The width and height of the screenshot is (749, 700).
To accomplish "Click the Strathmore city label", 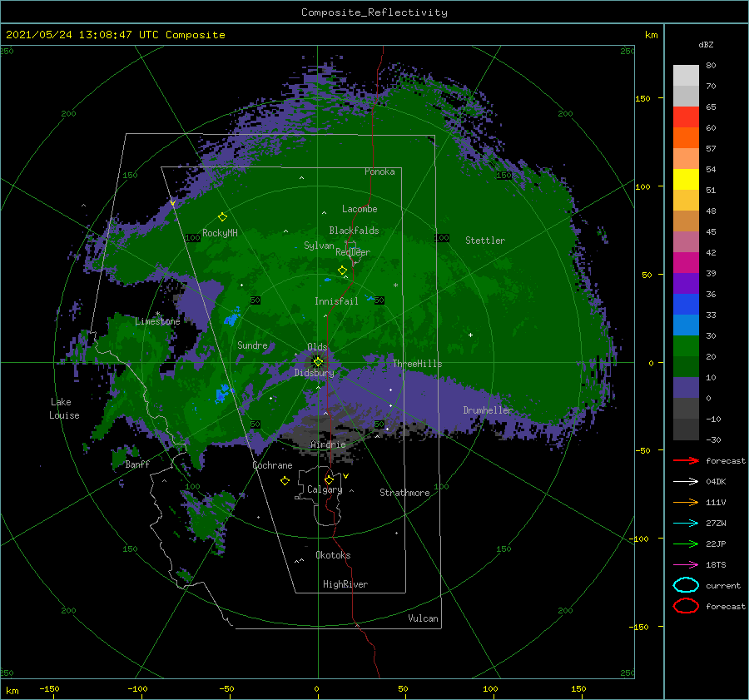I will [x=404, y=493].
